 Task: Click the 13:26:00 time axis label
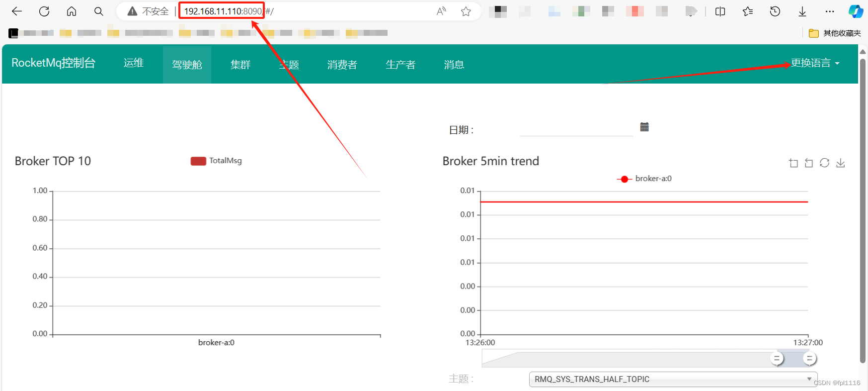480,343
